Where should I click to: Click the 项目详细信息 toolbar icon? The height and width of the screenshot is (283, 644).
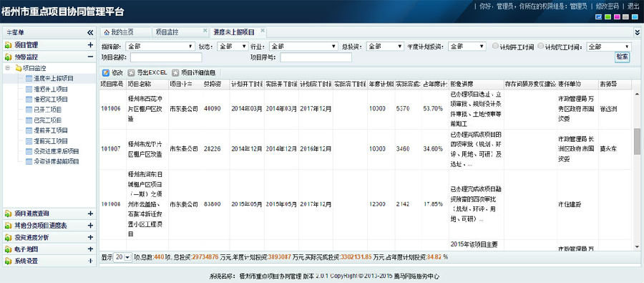(x=175, y=73)
